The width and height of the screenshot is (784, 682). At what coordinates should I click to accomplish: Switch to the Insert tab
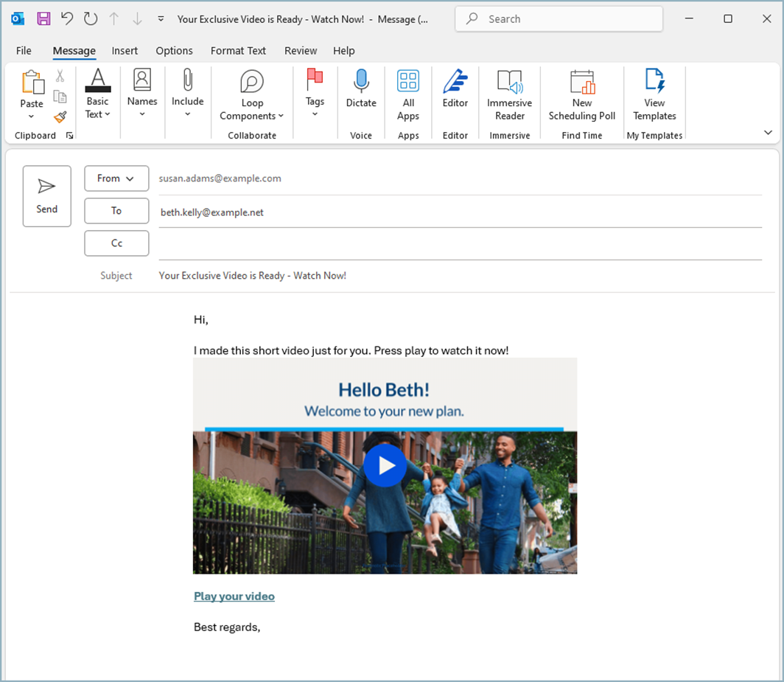click(125, 51)
